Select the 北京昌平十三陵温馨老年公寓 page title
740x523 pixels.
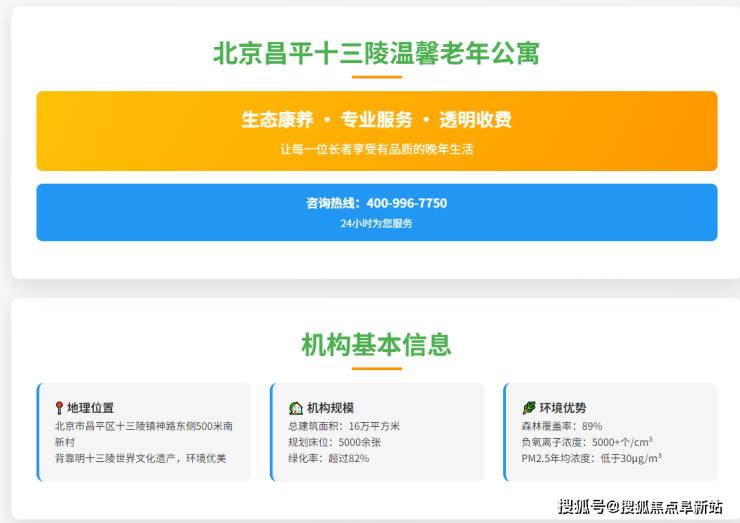(376, 53)
